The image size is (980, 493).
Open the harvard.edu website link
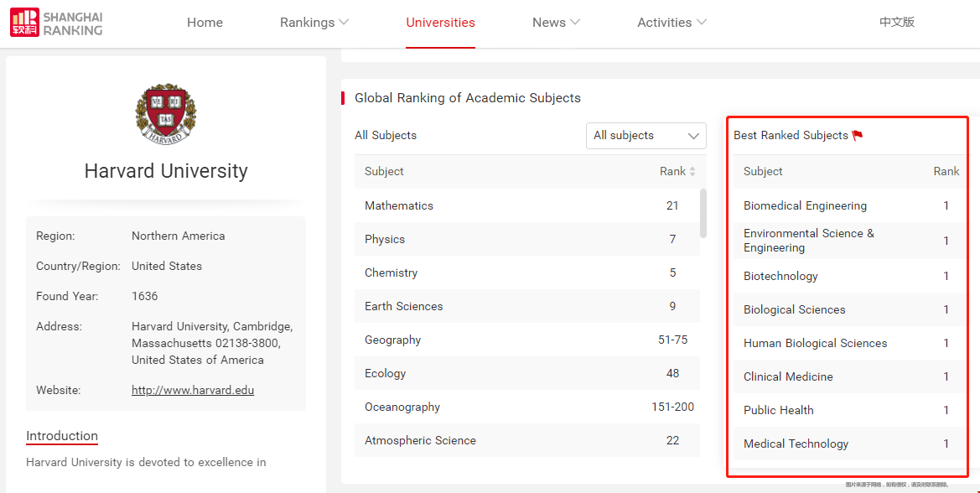193,390
